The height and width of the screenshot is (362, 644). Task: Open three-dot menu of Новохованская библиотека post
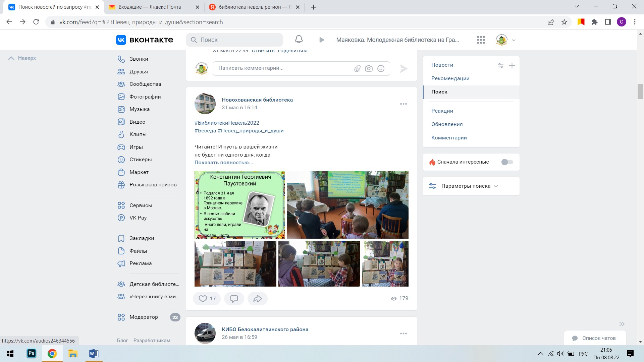[x=404, y=104]
